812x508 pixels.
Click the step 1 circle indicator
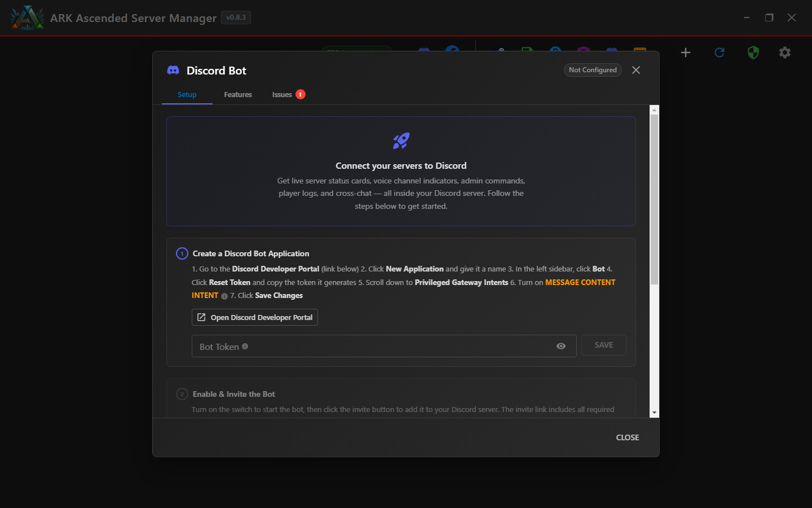pyautogui.click(x=182, y=253)
